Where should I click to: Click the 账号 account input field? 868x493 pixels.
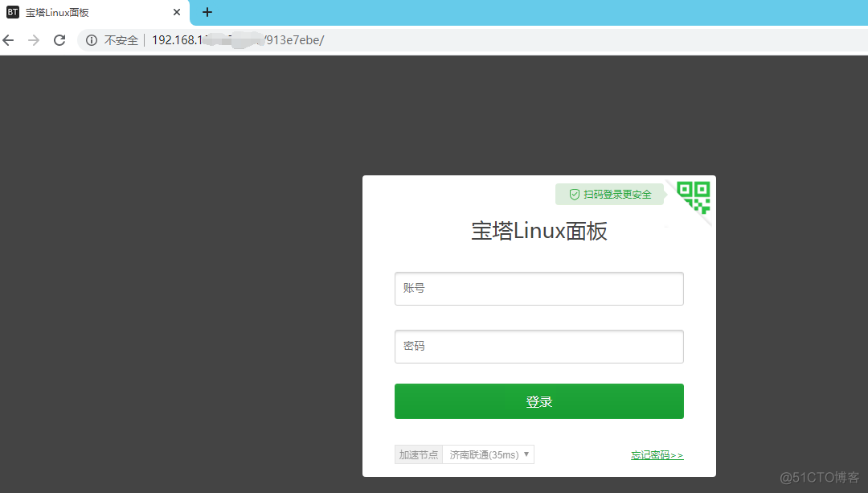pos(538,288)
